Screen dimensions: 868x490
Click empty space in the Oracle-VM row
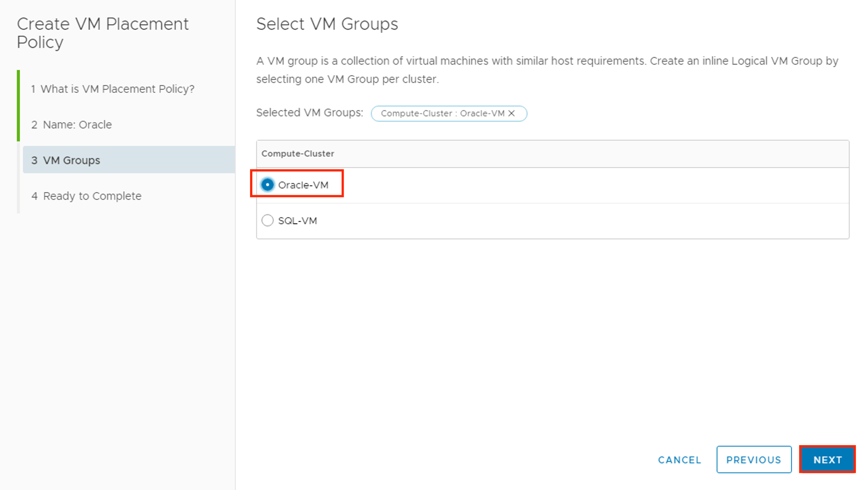[x=570, y=185]
